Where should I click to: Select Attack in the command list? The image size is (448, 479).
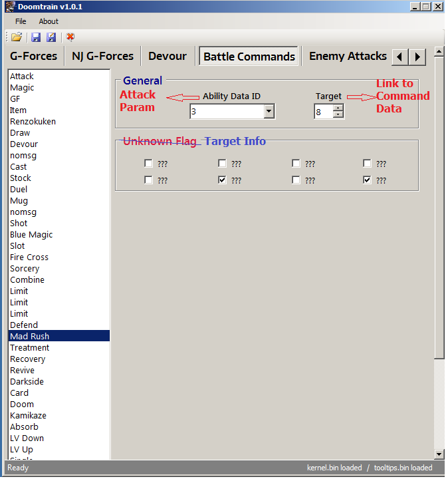point(59,76)
